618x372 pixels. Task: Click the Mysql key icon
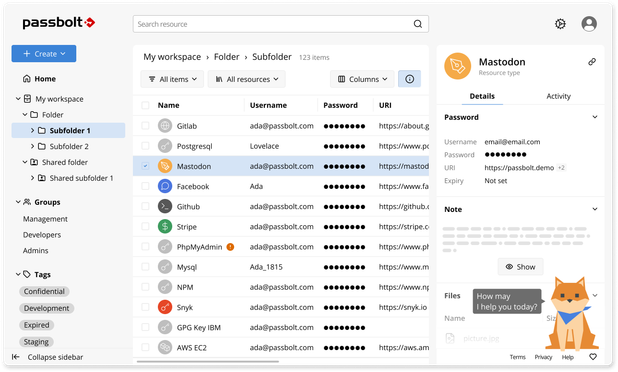[x=165, y=267]
